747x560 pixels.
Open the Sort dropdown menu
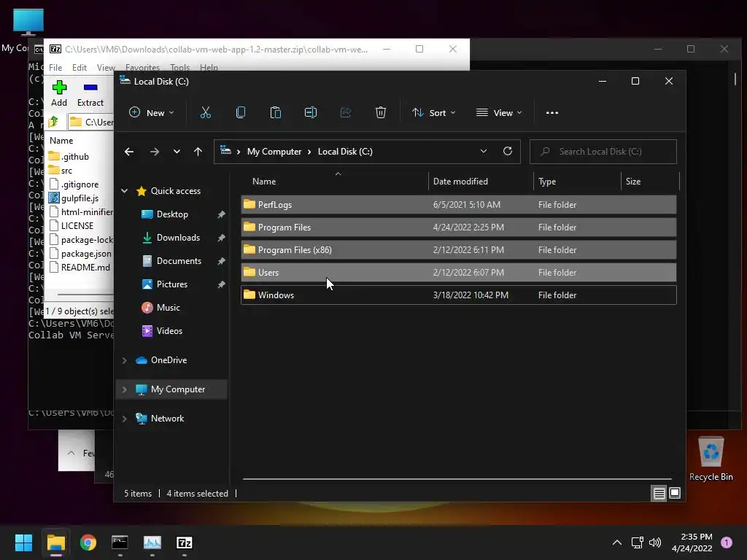pos(433,113)
